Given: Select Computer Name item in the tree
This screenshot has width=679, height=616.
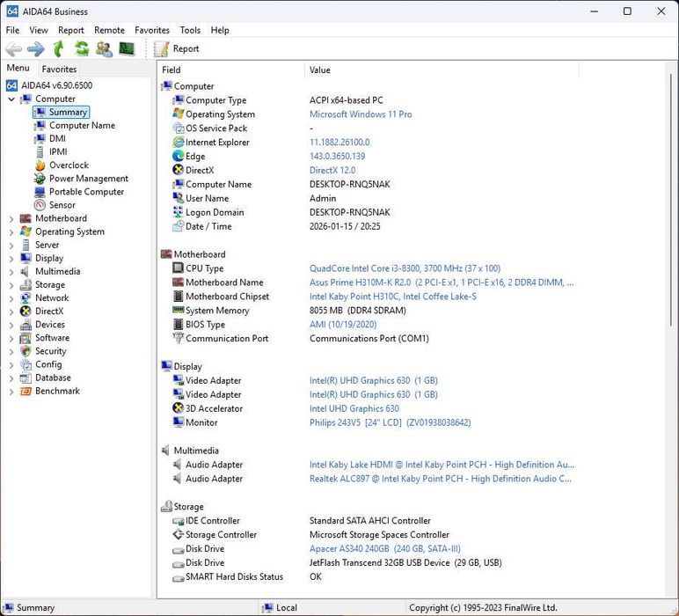Looking at the screenshot, I should (83, 125).
